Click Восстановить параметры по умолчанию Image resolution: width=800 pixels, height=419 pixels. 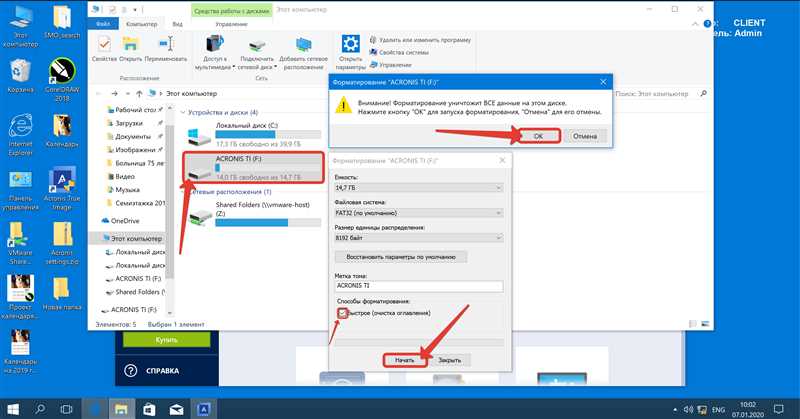tap(401, 257)
